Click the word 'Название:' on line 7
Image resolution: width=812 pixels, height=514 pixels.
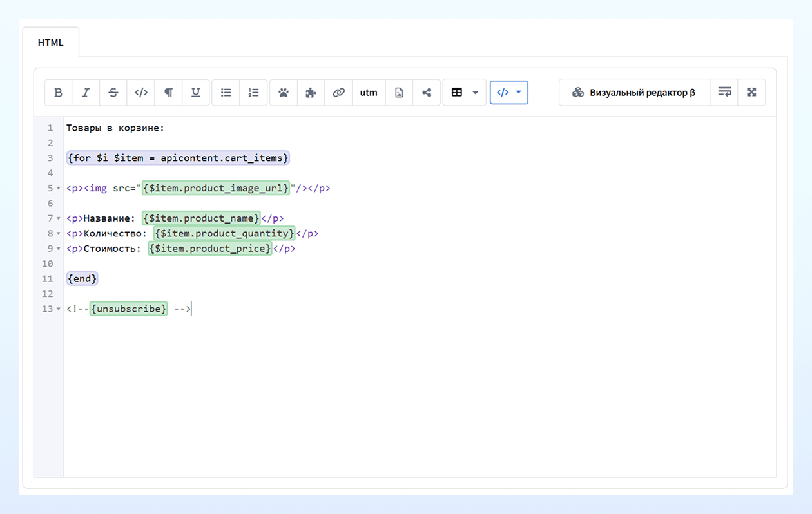point(110,218)
